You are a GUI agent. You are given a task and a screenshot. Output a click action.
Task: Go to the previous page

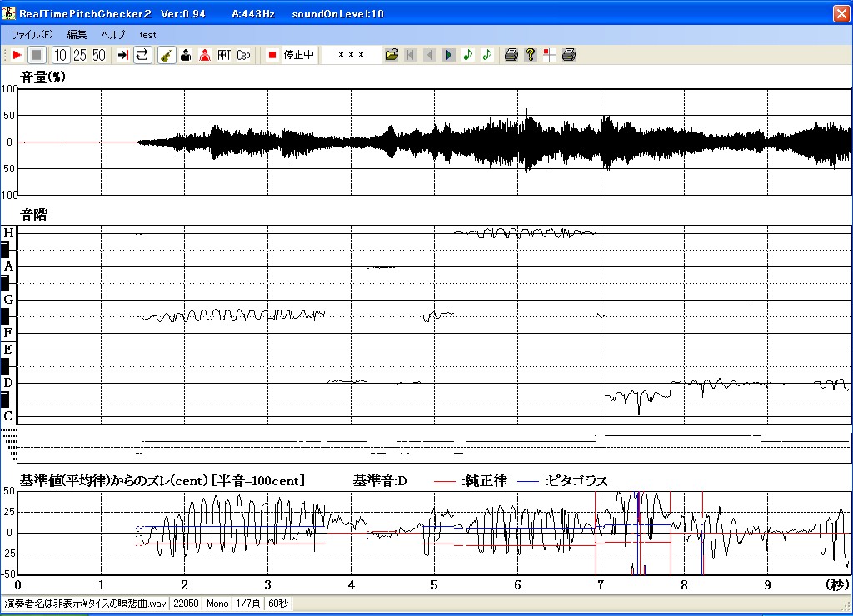click(x=430, y=55)
